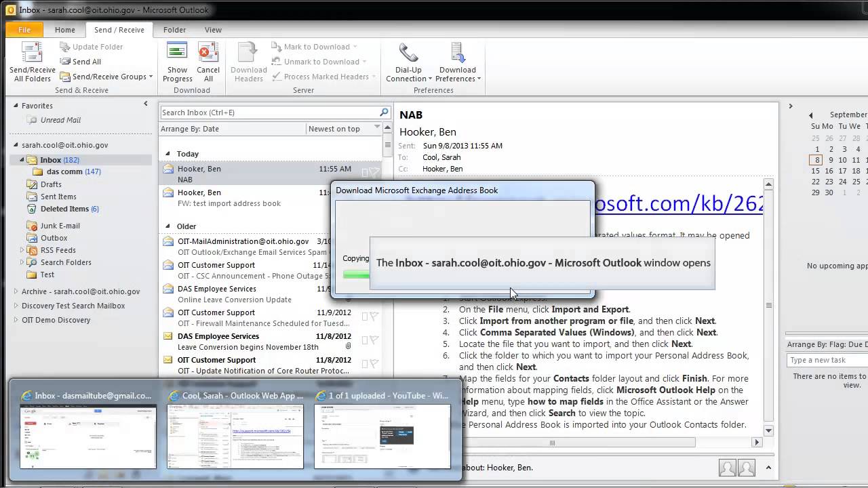Collapse the Today group
Screen dimensions: 868x488
coord(168,154)
